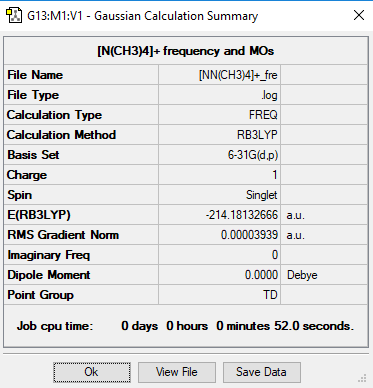Click the RMS Gradient Norm value
The width and height of the screenshot is (373, 388).
point(220,235)
